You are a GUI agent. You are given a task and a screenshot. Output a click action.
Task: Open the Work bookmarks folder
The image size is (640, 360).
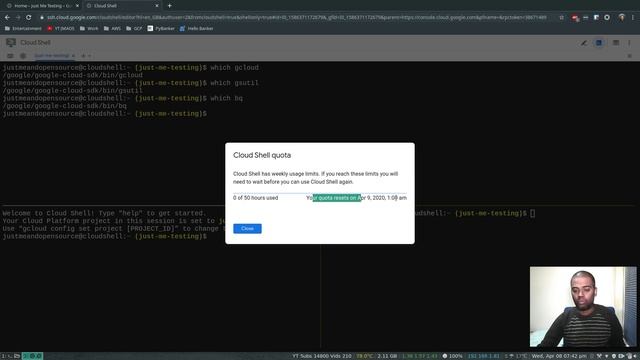pos(89,29)
